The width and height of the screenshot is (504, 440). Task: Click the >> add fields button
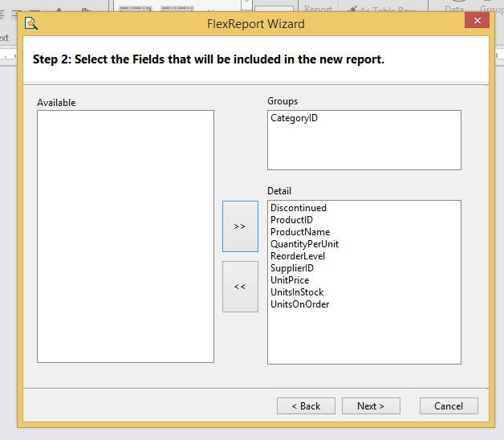pyautogui.click(x=240, y=226)
